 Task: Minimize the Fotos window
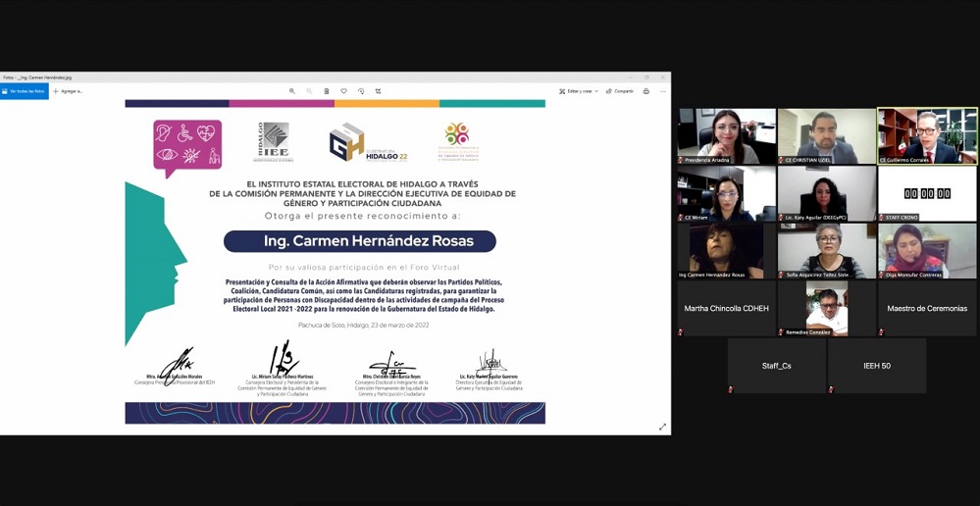[630, 77]
